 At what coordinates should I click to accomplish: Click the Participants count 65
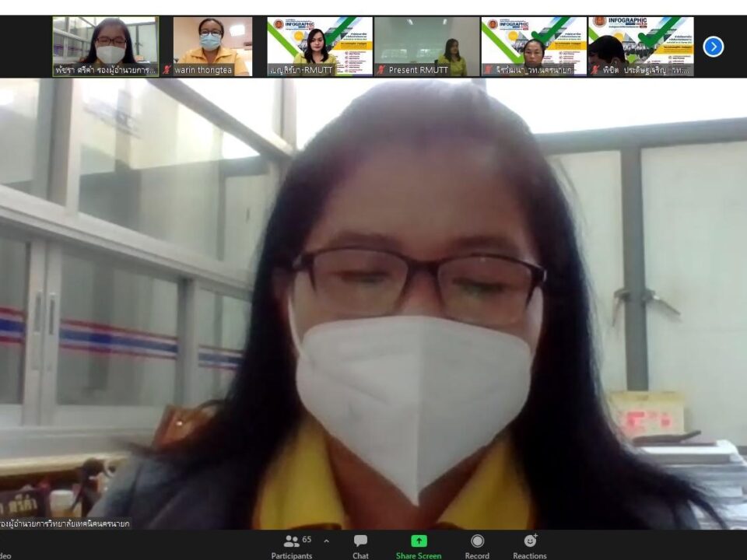307,540
